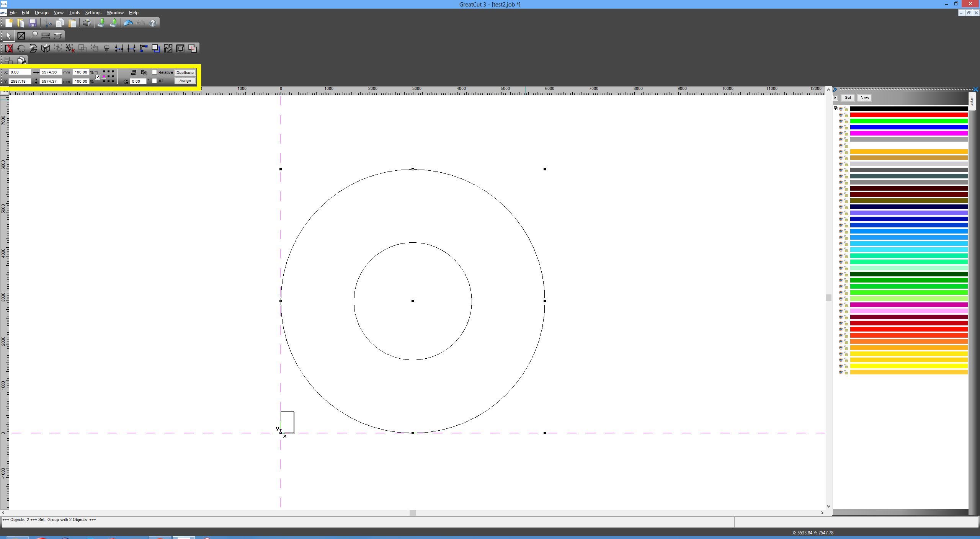Click the Save floppy disk icon
Viewport: 980px width, 539px height.
pyautogui.click(x=33, y=23)
